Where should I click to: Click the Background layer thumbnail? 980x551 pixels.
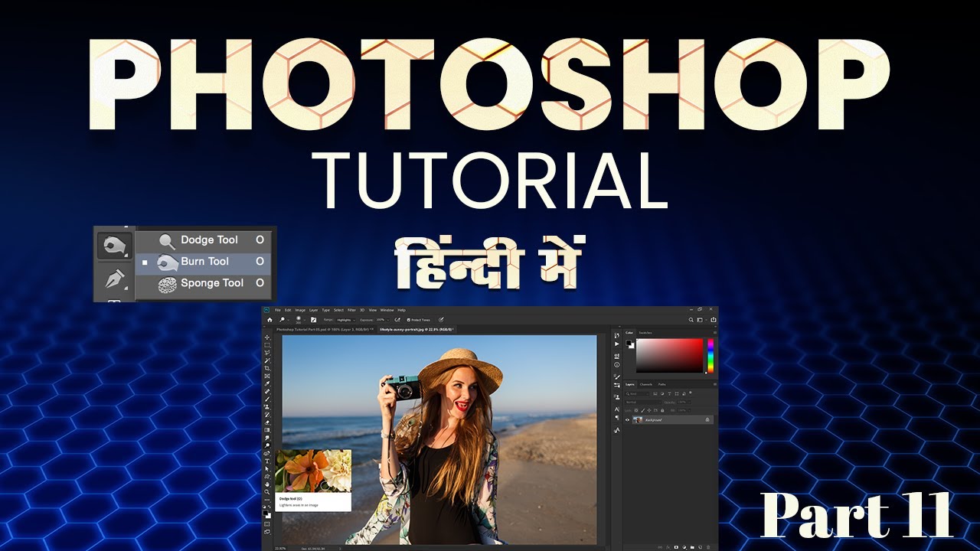[638, 420]
